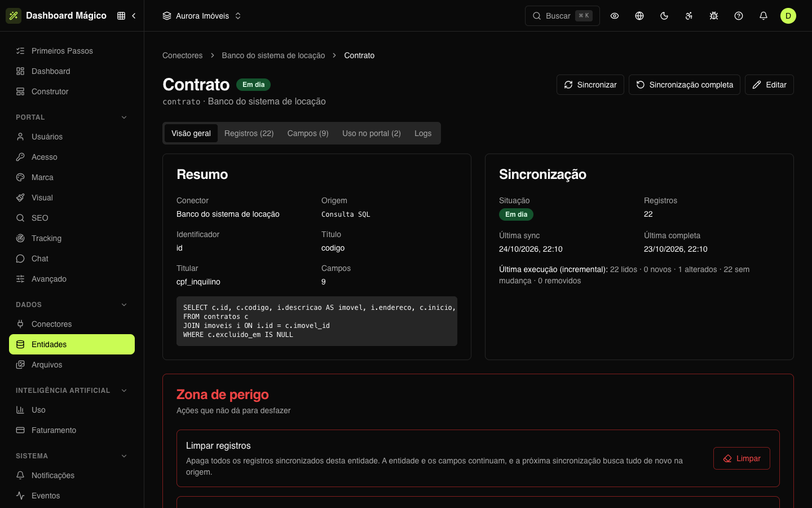Viewport: 812px width, 508px height.
Task: Open Avançado settings
Action: pyautogui.click(x=72, y=279)
